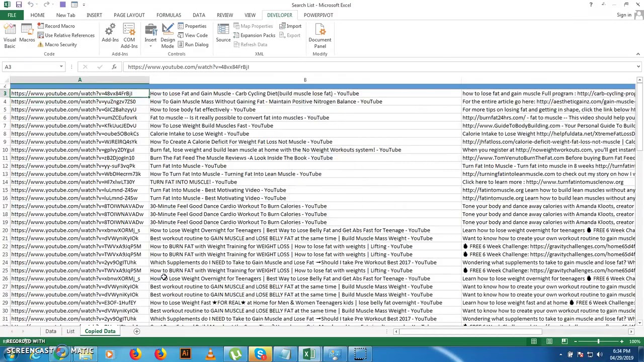Select the Data sheet tab
The image size is (644, 362).
point(51,331)
